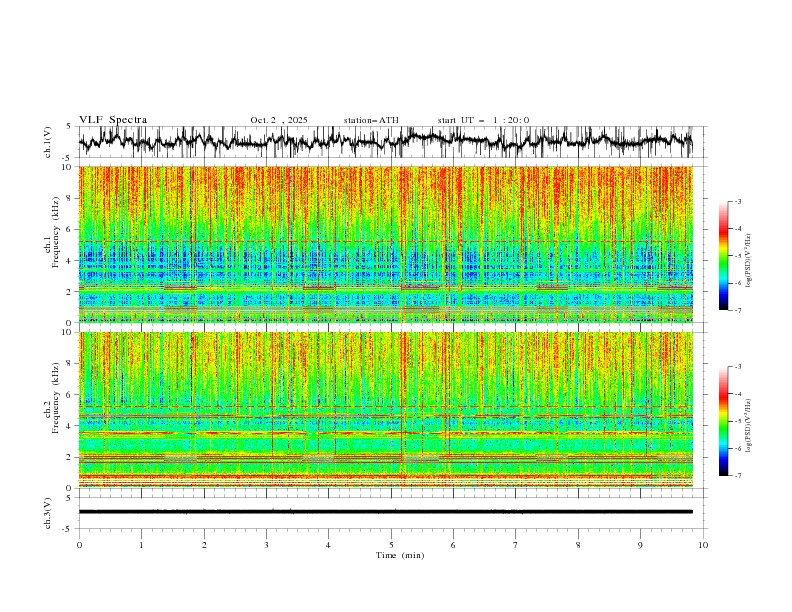
Task: Click the "station=ATH" label
Action: click(x=371, y=120)
